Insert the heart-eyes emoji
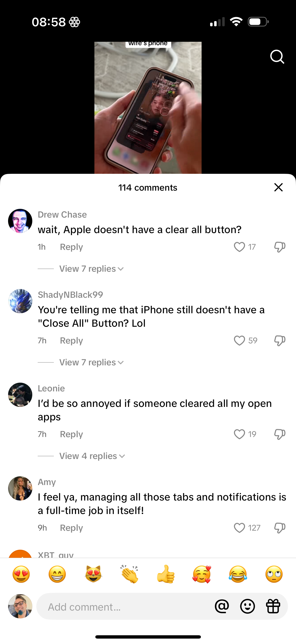Viewport: 296px width, 644px height. 21,574
